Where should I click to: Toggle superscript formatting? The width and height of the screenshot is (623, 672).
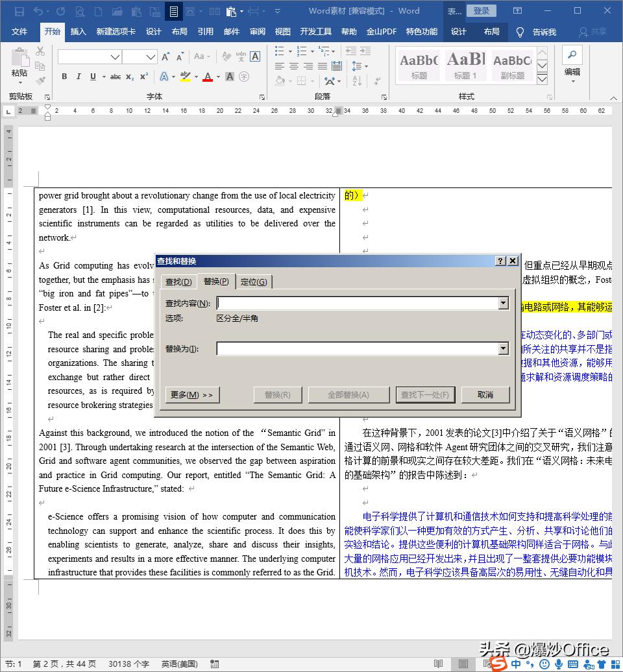tap(143, 77)
